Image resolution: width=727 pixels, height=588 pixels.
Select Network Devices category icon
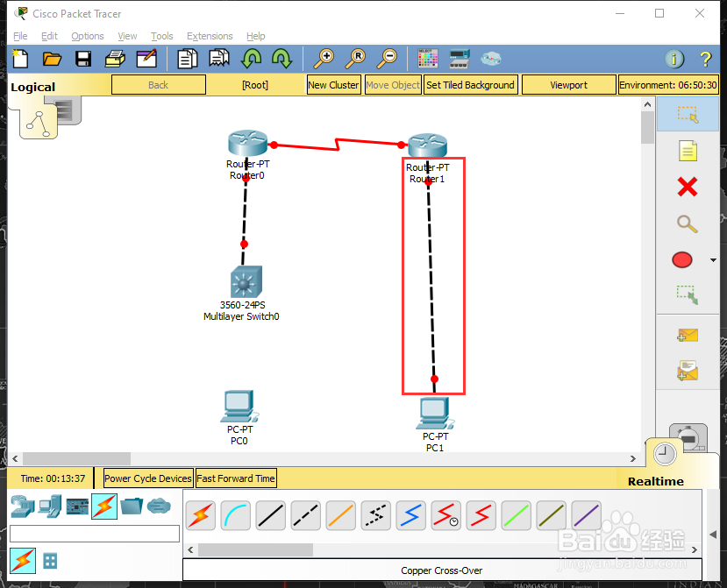[x=22, y=506]
